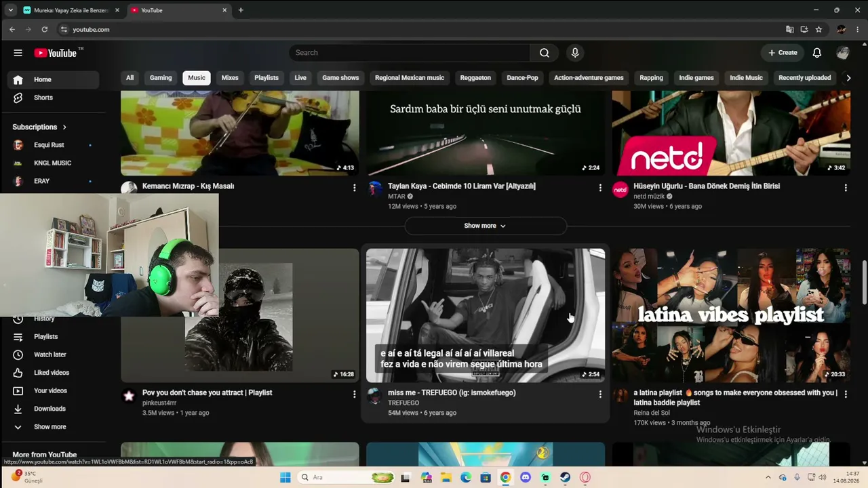Open Opera browser from the taskbar

coord(585,477)
